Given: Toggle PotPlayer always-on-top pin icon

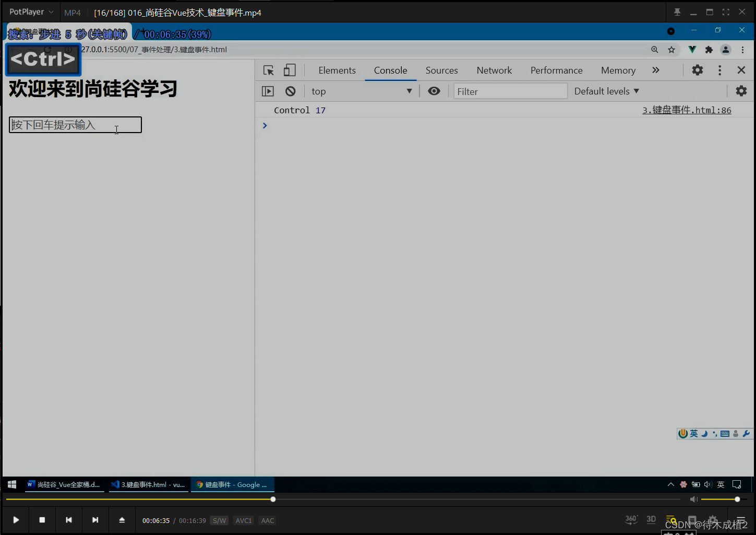Looking at the screenshot, I should (677, 12).
